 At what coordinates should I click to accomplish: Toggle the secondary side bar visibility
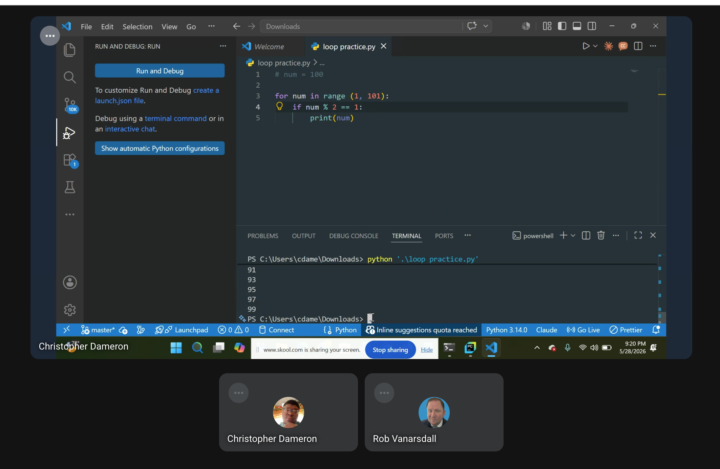tap(592, 26)
